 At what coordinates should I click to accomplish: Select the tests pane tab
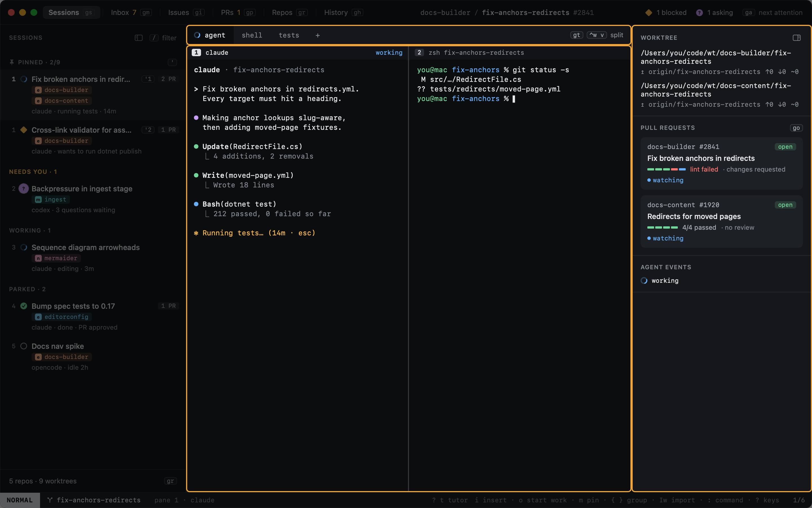pos(289,35)
